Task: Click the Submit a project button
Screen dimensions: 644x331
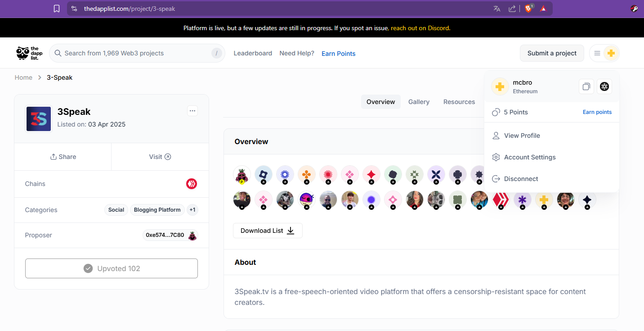Action: tap(552, 53)
